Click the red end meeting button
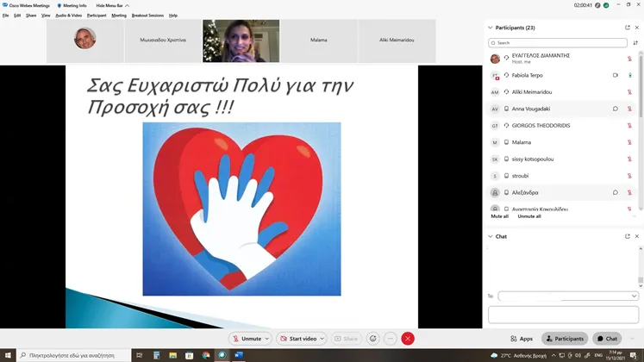The width and height of the screenshot is (644, 362). (408, 339)
